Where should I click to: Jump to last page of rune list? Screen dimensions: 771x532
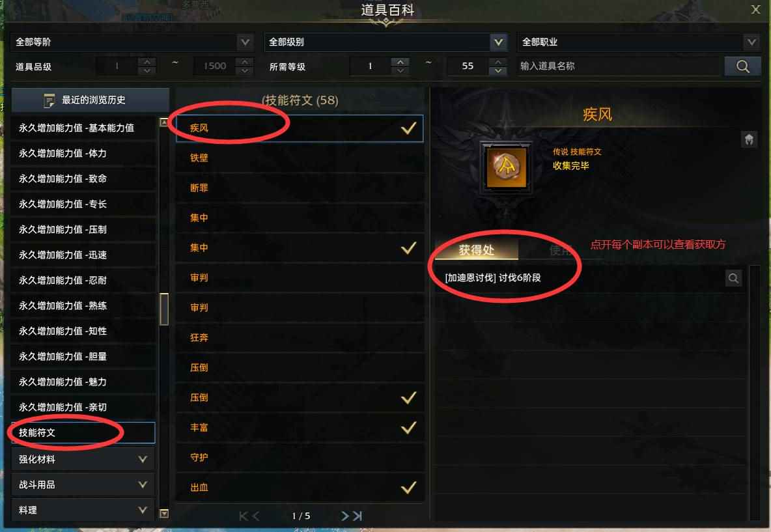pyautogui.click(x=357, y=516)
